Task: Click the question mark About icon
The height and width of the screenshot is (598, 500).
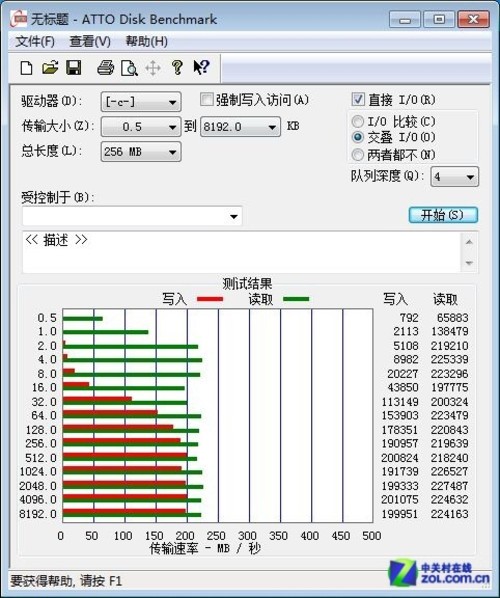Action: click(x=177, y=68)
